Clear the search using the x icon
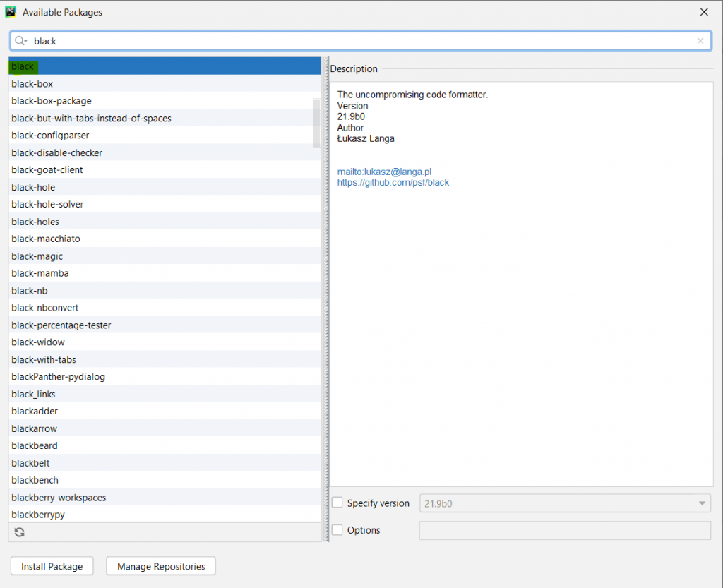The width and height of the screenshot is (723, 588). [x=700, y=41]
